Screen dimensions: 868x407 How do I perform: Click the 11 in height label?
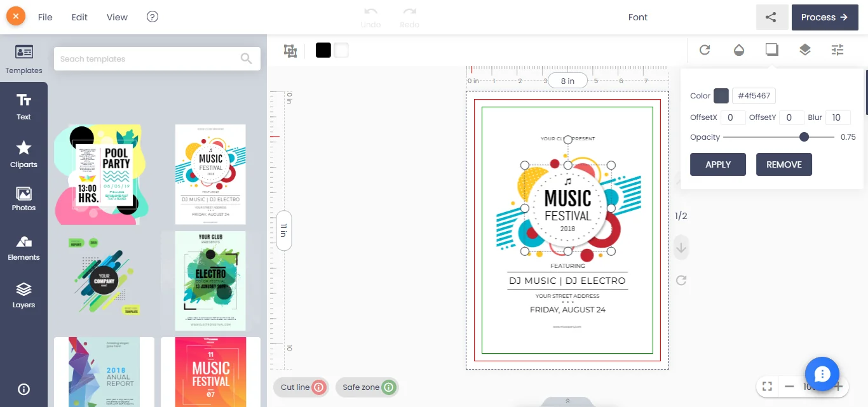[x=284, y=230]
